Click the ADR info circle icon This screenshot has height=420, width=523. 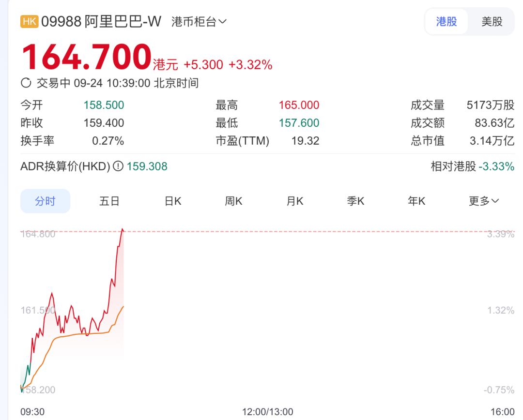coord(118,166)
